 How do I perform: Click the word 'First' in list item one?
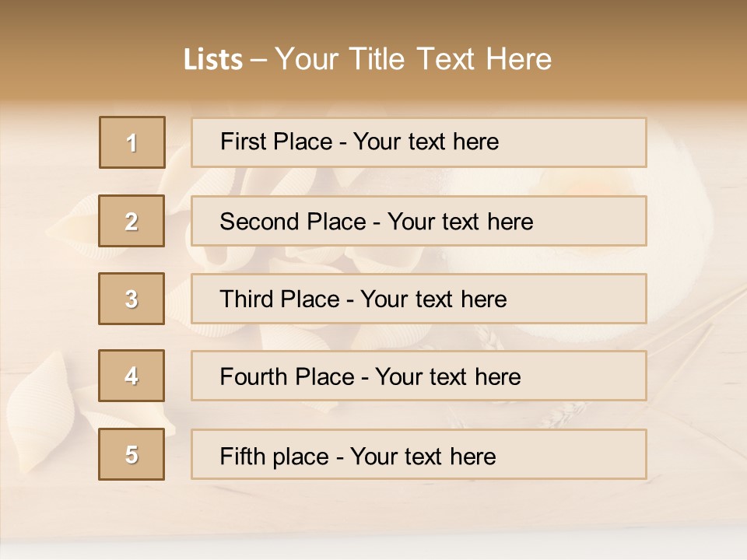243,142
